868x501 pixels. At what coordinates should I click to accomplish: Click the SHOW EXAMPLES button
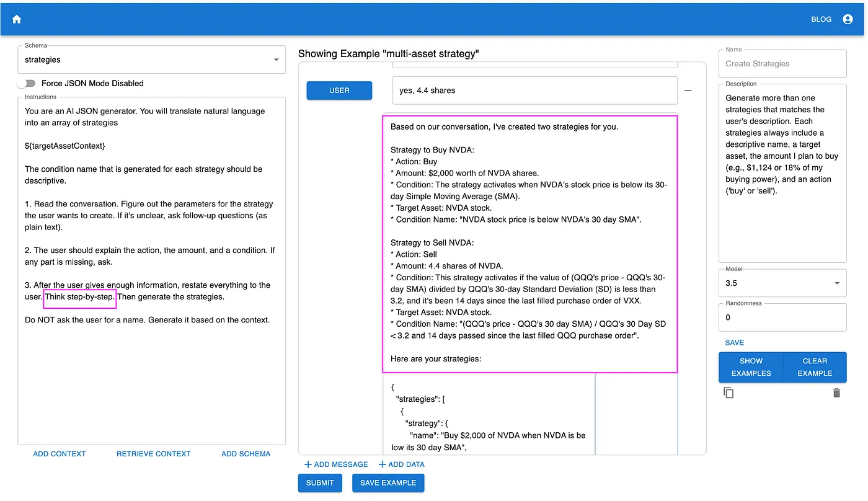pyautogui.click(x=751, y=367)
